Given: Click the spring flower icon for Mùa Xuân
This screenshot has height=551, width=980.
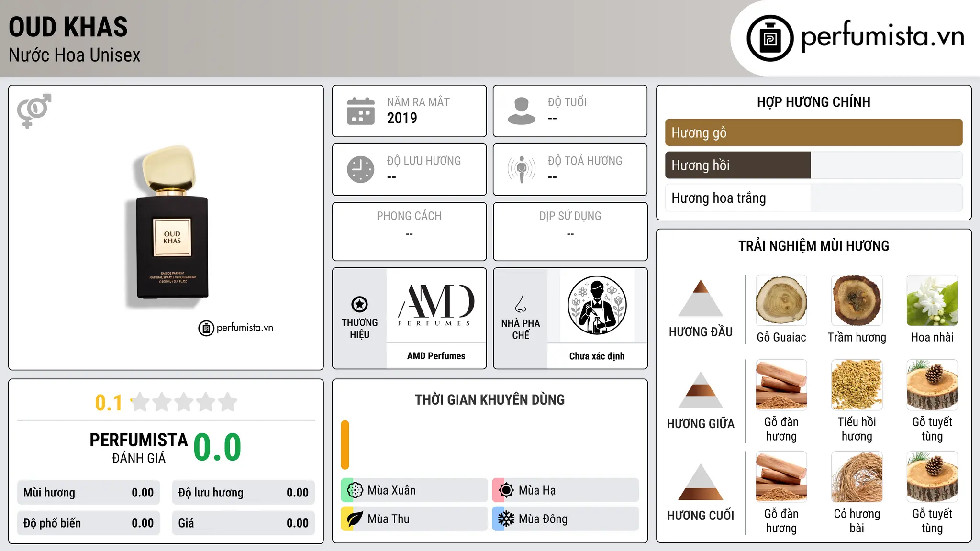Looking at the screenshot, I should click(355, 490).
